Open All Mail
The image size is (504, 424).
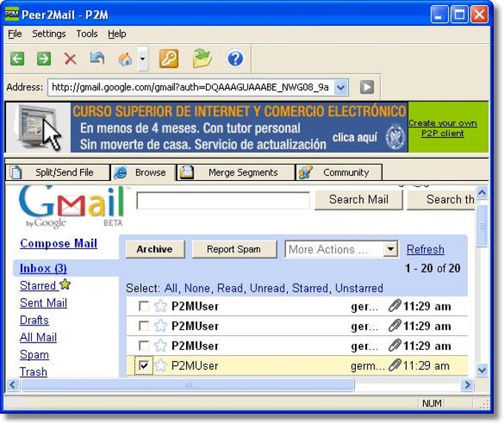(38, 337)
